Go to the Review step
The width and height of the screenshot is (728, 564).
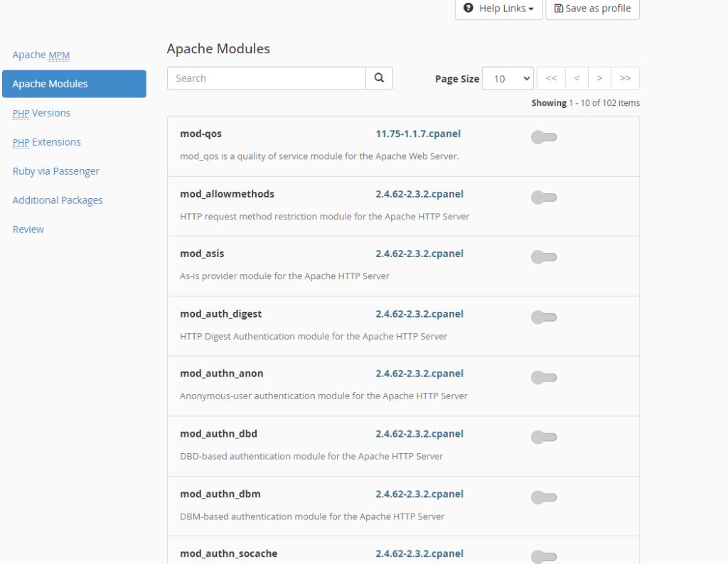28,229
